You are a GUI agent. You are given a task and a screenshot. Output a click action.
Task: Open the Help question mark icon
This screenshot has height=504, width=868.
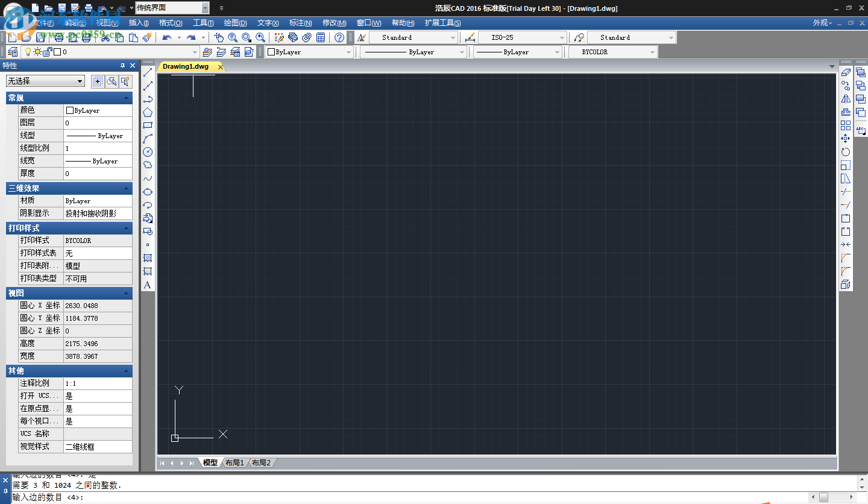pyautogui.click(x=339, y=37)
